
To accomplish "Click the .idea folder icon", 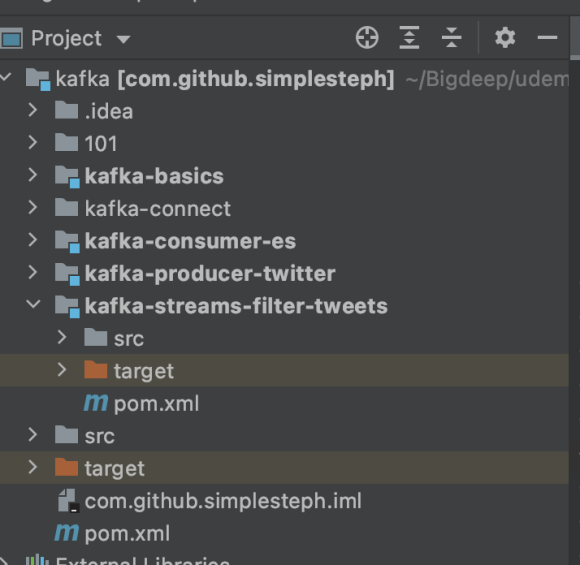I will point(66,110).
